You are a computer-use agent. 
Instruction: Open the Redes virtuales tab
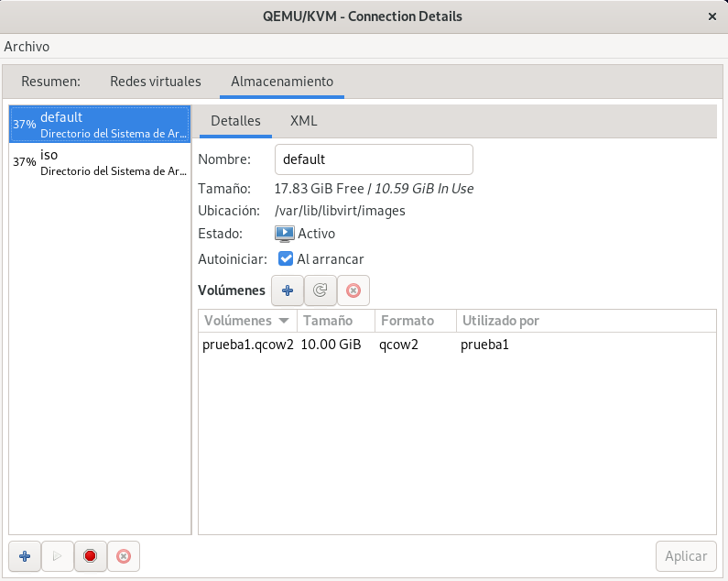pyautogui.click(x=156, y=82)
